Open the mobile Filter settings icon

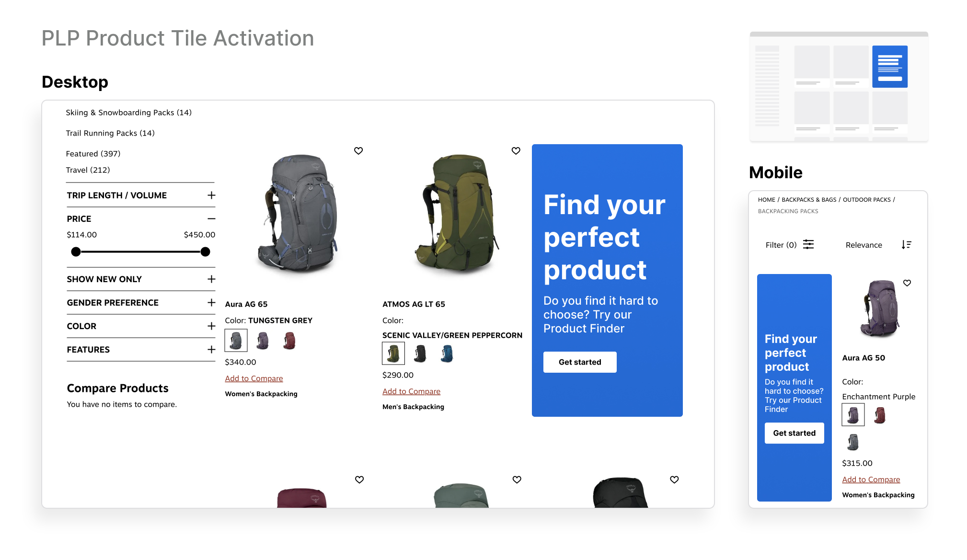coord(808,245)
